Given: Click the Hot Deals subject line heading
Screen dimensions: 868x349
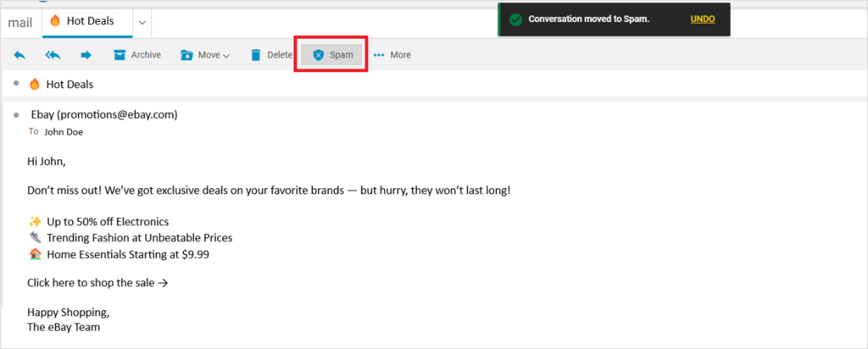Looking at the screenshot, I should point(70,85).
